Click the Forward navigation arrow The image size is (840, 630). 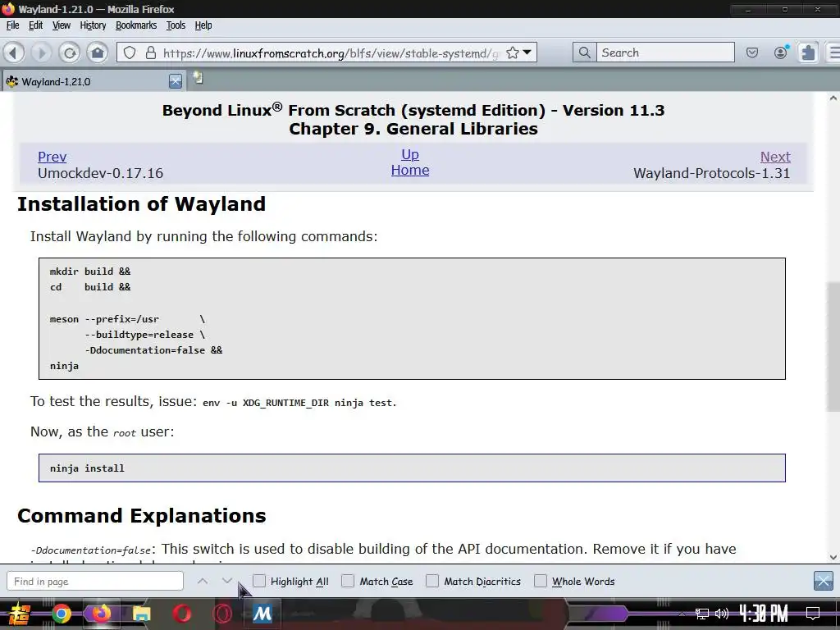tap(41, 52)
